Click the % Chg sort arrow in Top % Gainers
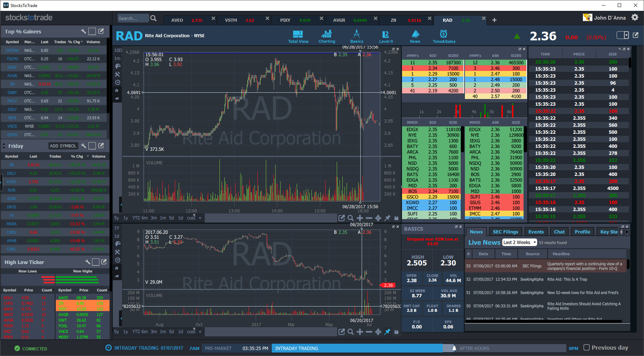 pos(82,42)
